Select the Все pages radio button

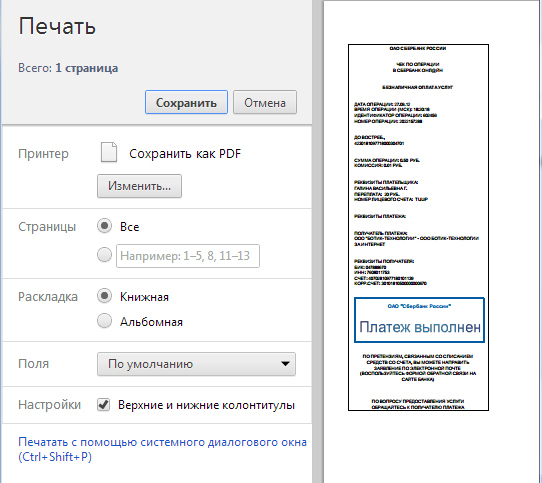pyautogui.click(x=104, y=226)
